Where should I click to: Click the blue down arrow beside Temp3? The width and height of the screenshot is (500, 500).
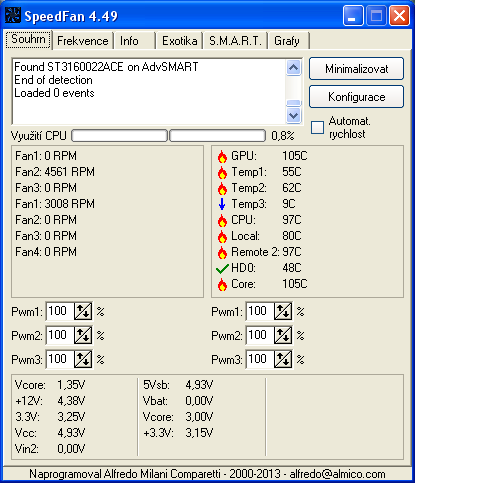pos(222,204)
